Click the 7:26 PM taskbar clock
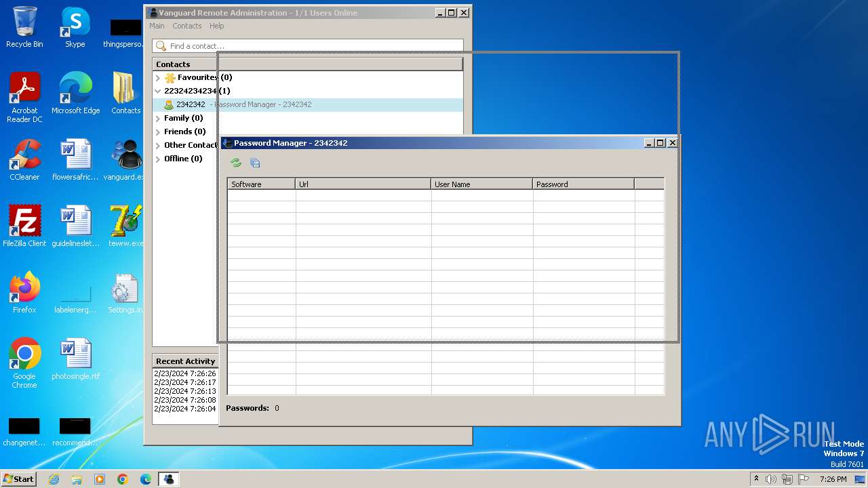 click(x=833, y=479)
